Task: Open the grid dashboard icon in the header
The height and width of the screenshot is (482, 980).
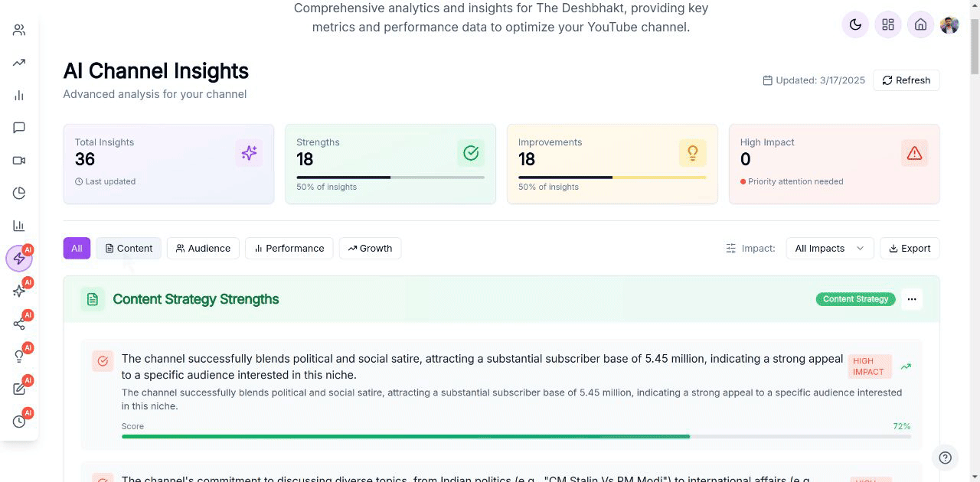Action: click(888, 24)
